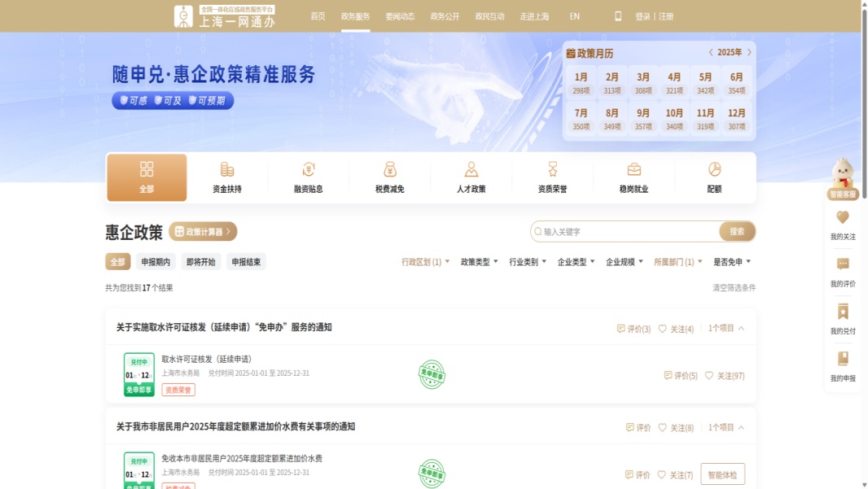This screenshot has width=868, height=489.
Task: Click the 输入关键字 search field
Action: click(627, 232)
